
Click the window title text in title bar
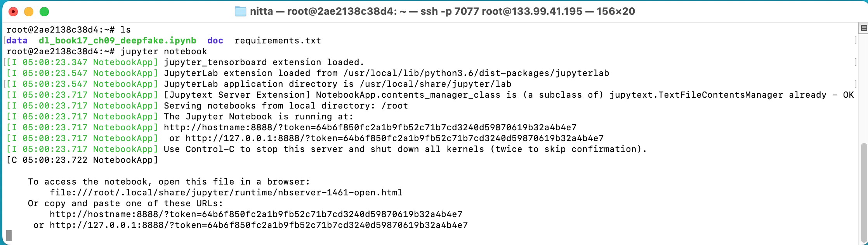(x=442, y=11)
